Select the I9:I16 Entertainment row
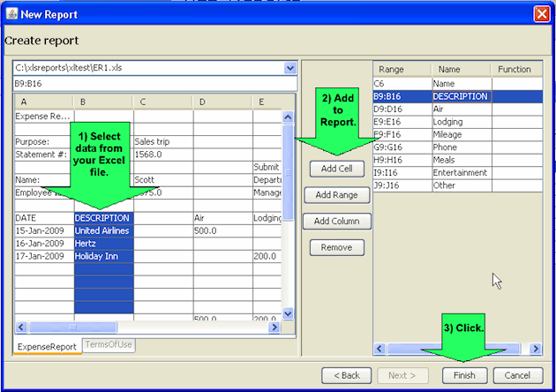The image size is (556, 392). tap(458, 173)
